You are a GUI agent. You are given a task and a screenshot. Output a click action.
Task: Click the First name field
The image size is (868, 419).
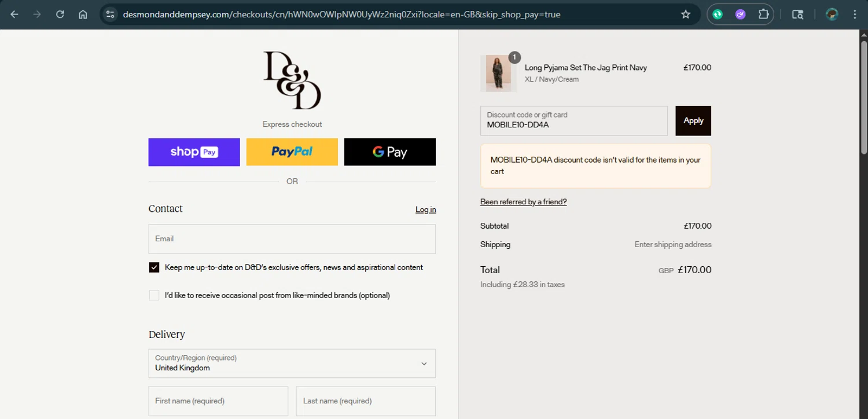point(218,401)
